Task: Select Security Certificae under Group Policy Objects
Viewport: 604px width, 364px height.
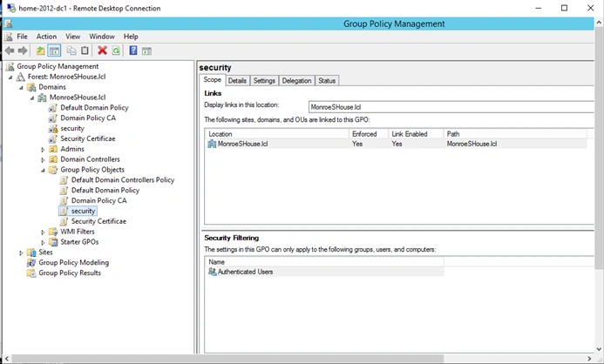Action: (x=98, y=222)
